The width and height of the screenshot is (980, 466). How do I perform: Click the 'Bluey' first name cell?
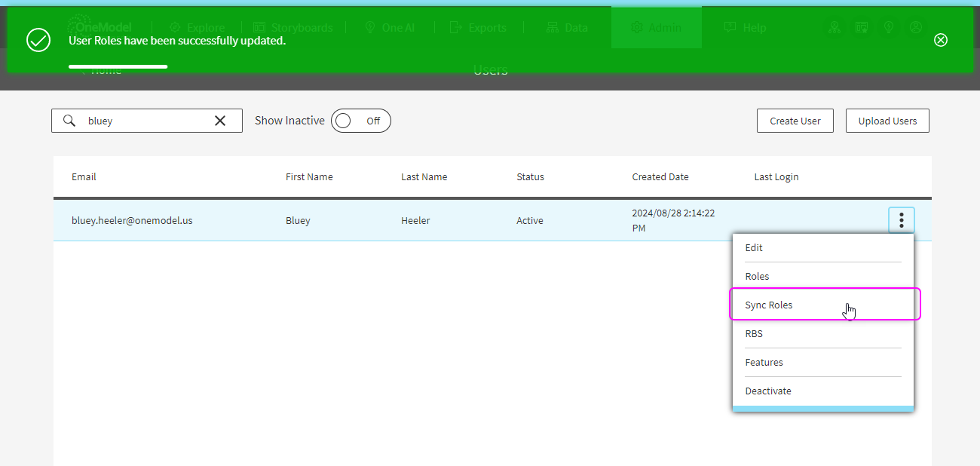(298, 221)
